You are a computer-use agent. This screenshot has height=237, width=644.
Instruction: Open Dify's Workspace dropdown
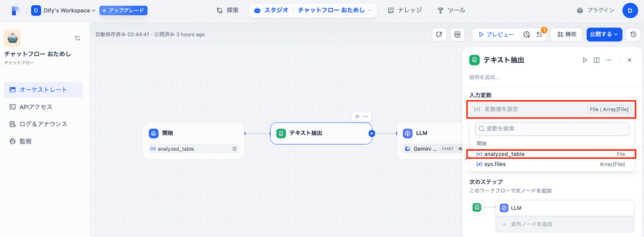coord(63,10)
